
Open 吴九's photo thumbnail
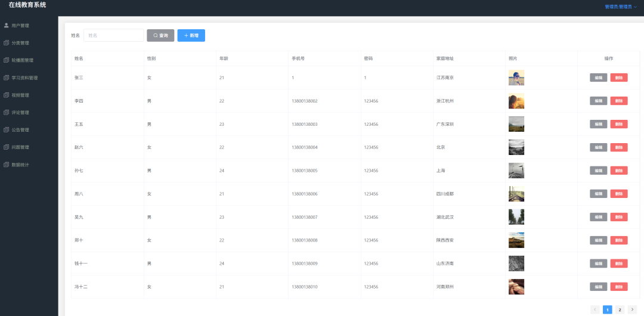click(516, 217)
